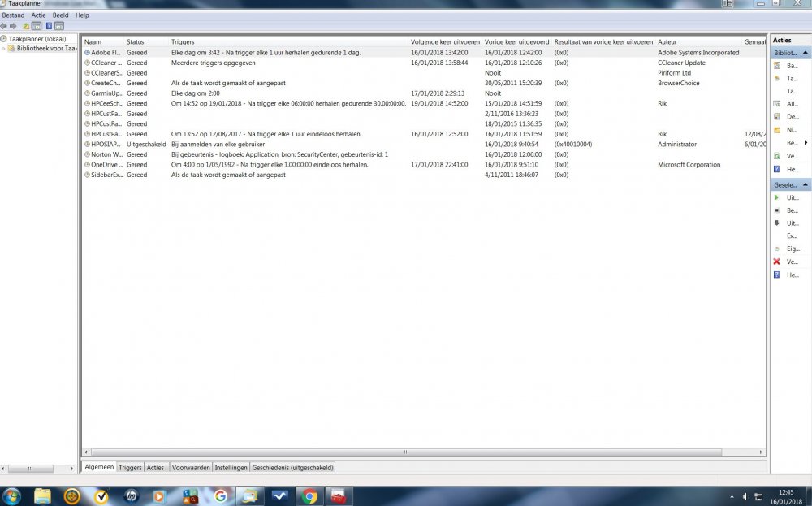Click the Ve... refresh action with green icon
812x506 pixels.
[786, 156]
